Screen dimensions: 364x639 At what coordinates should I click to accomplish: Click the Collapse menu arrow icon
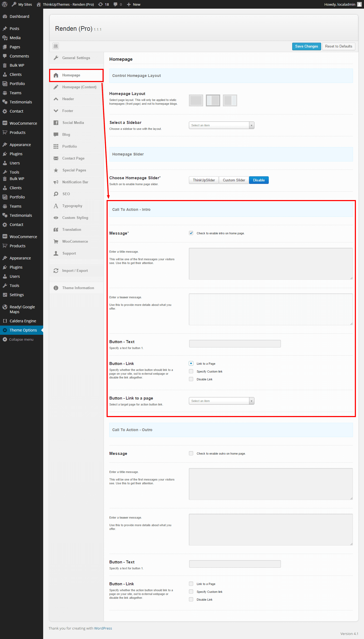point(5,339)
